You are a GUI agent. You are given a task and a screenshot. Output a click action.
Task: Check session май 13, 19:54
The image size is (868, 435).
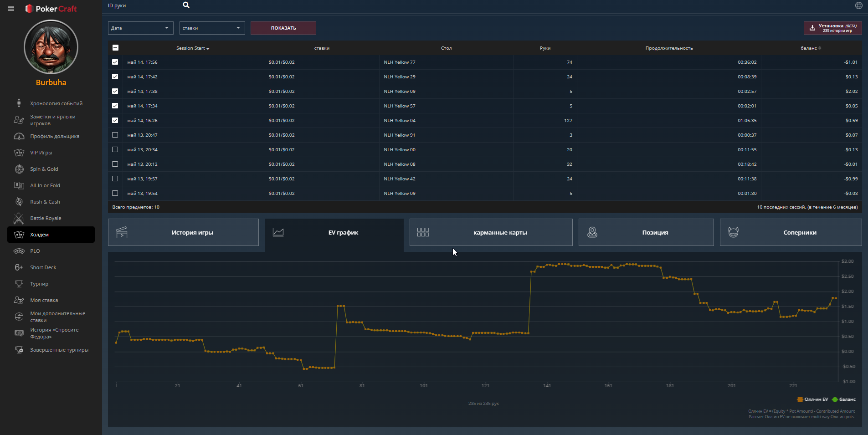click(x=115, y=193)
